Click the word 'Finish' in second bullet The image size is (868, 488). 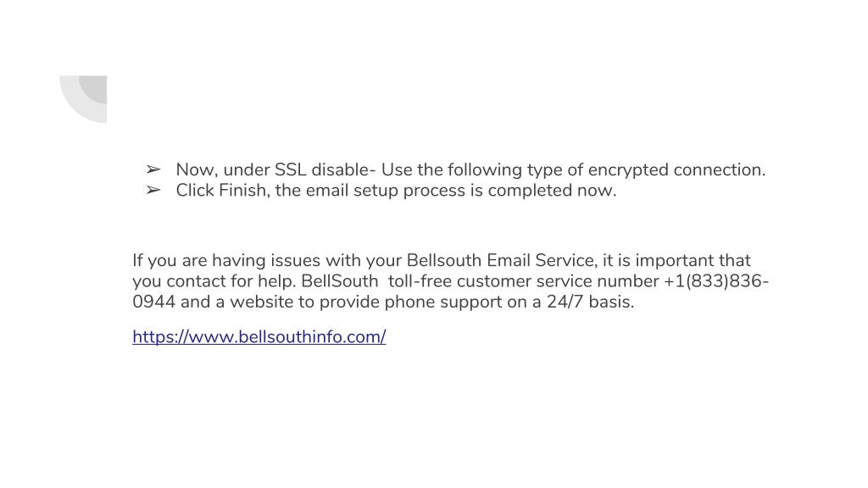[243, 191]
